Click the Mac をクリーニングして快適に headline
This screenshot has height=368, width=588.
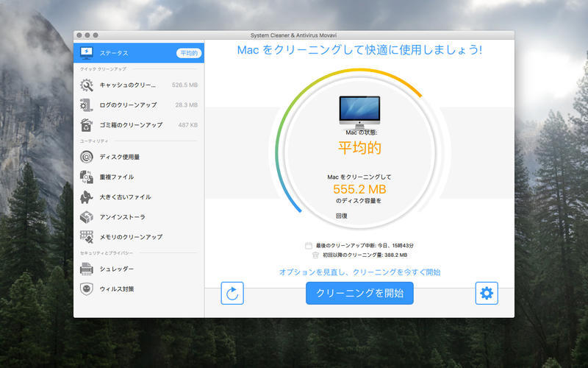359,50
